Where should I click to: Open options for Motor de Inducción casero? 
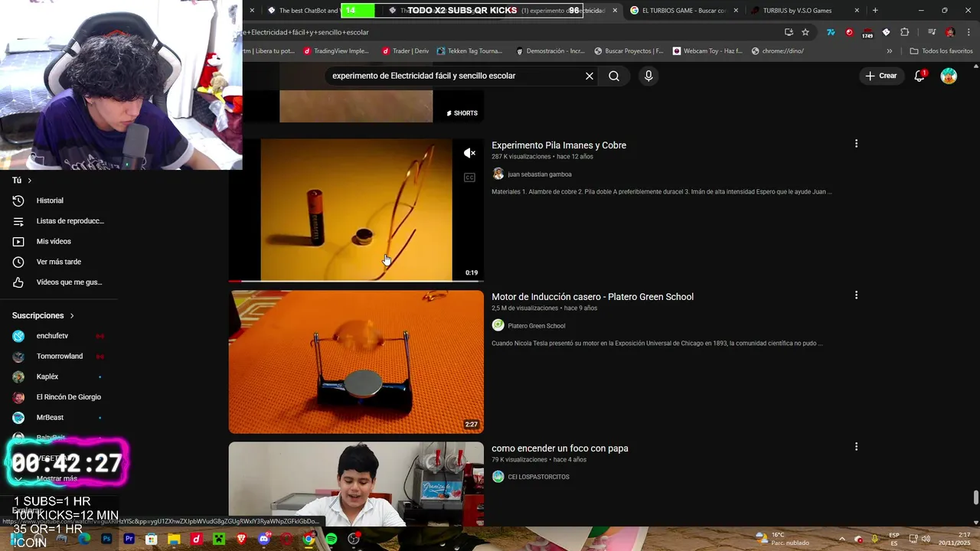coord(856,295)
